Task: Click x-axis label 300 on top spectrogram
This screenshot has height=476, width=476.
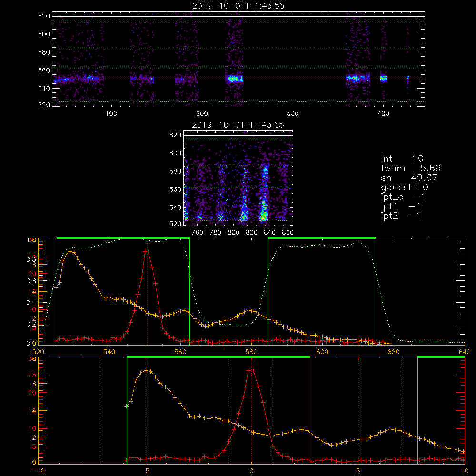Action: pyautogui.click(x=293, y=114)
